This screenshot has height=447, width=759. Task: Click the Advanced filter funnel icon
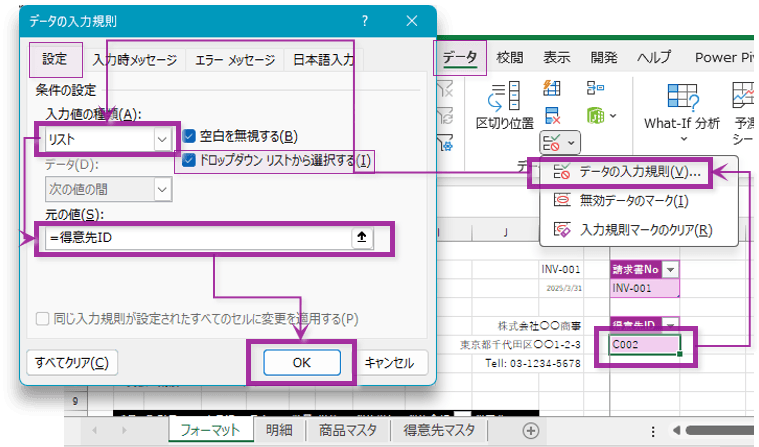[445, 143]
